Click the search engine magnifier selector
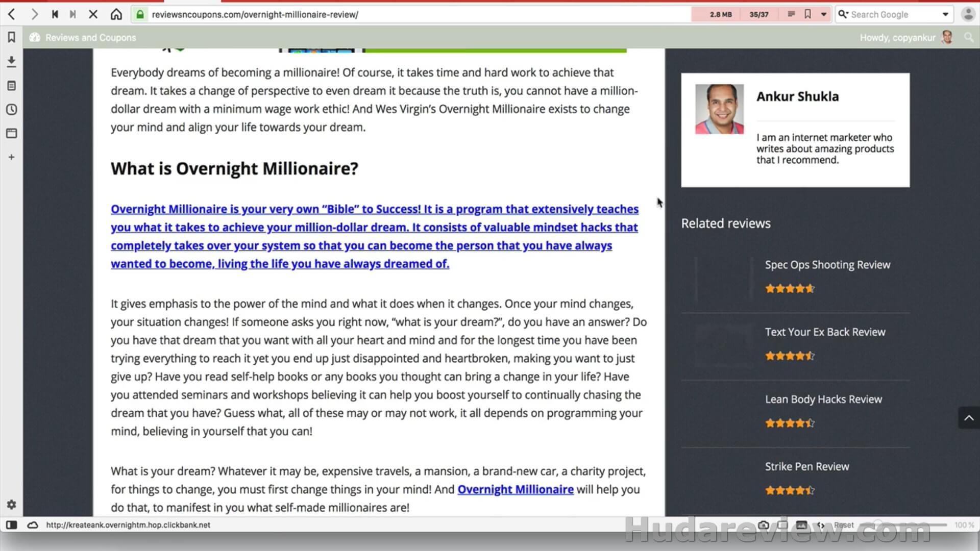The image size is (980, 551). [843, 14]
